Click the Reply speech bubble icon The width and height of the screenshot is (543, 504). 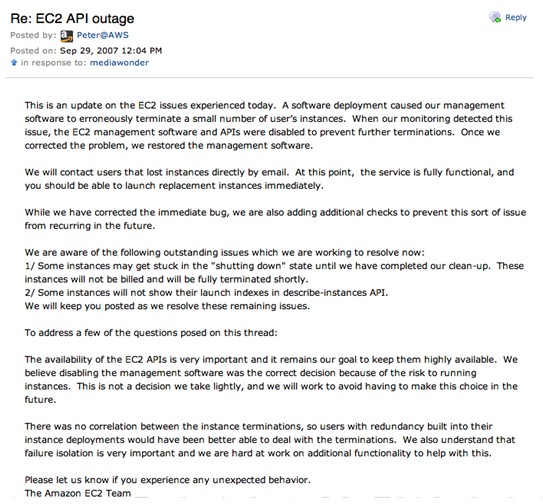coord(495,17)
